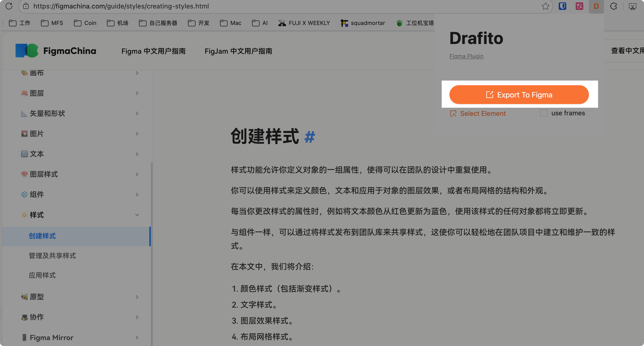Open the translate extension icon

pos(579,6)
